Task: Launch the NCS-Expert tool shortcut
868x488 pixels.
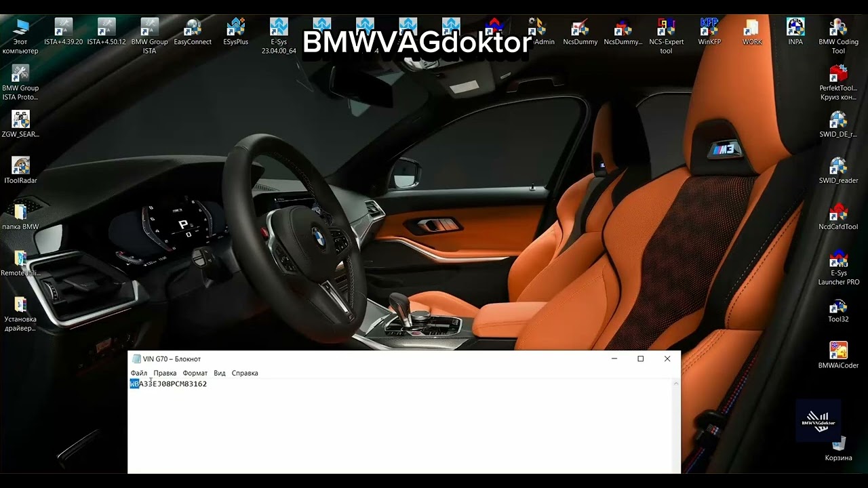Action: [x=666, y=36]
